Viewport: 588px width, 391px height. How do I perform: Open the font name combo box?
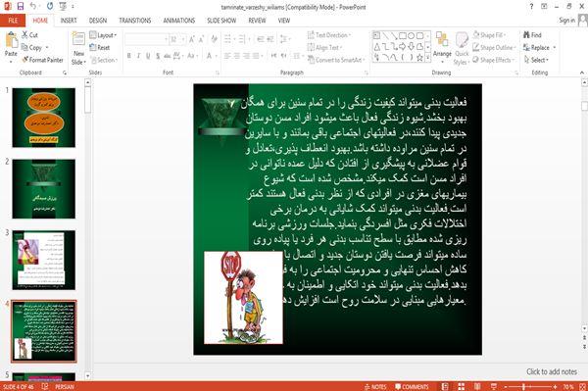(x=146, y=39)
